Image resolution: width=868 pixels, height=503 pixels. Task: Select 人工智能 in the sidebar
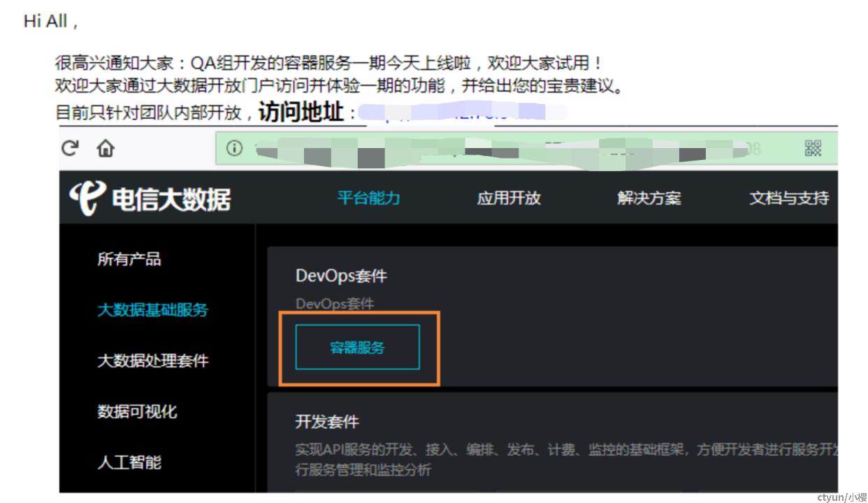coord(129,462)
